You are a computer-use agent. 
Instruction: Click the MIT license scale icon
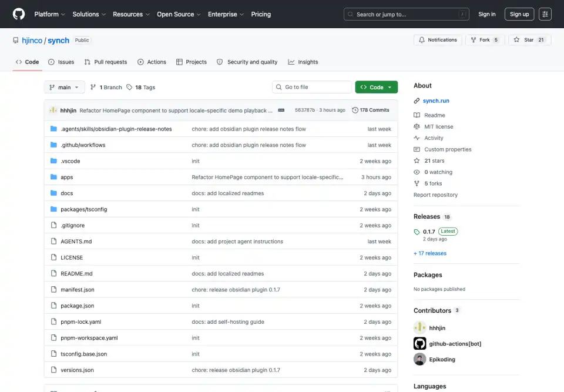pyautogui.click(x=417, y=126)
